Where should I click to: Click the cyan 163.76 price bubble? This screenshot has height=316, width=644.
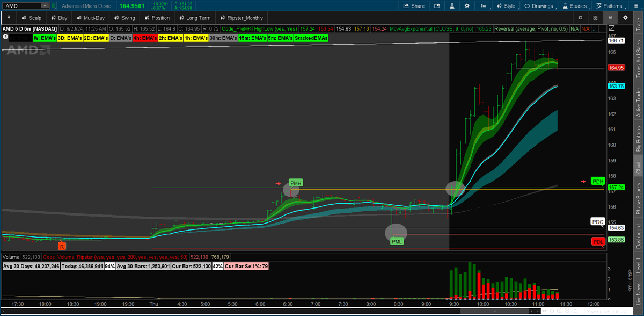pos(616,86)
